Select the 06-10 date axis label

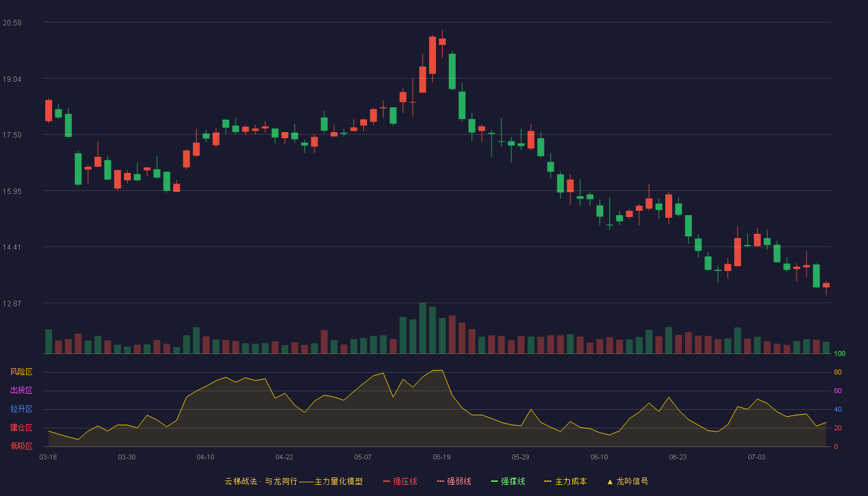[599, 457]
